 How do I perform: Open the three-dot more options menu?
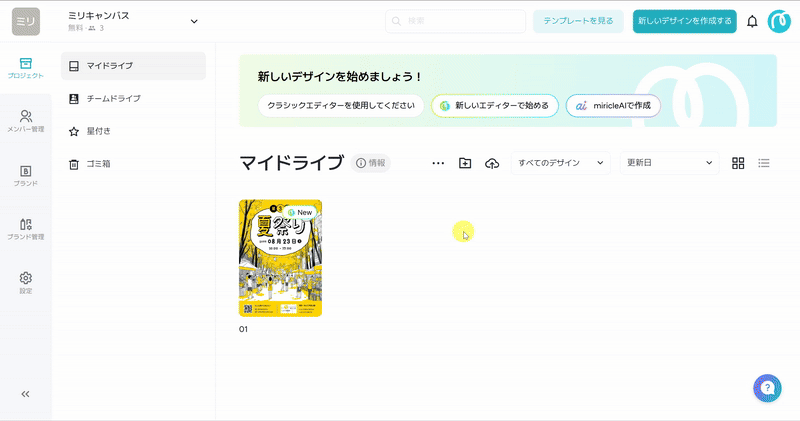[x=438, y=163]
